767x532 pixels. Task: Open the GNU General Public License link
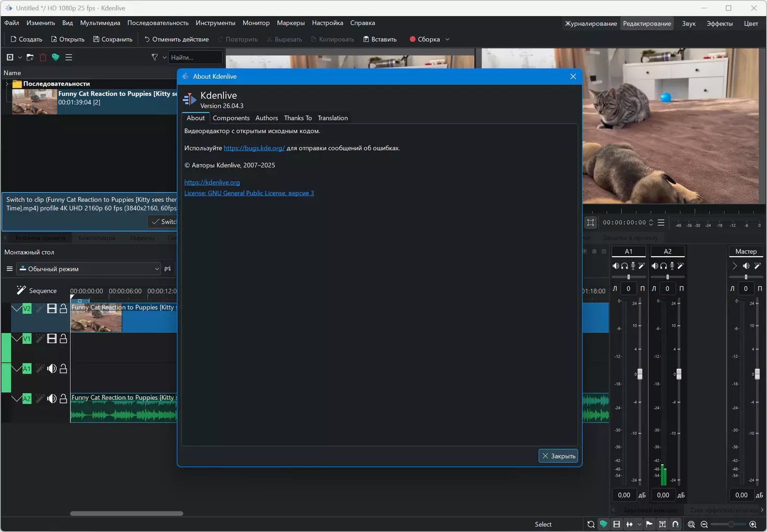tap(249, 193)
